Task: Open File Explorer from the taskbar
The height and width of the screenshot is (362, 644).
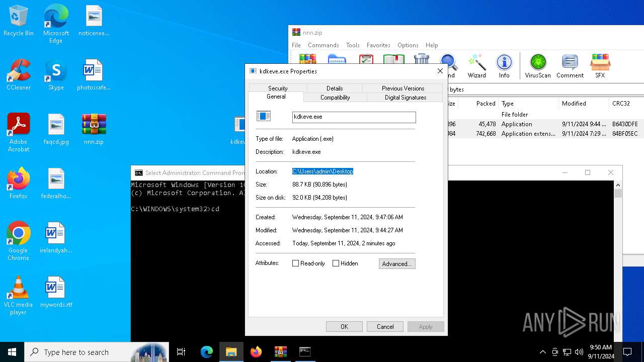Action: click(231, 352)
